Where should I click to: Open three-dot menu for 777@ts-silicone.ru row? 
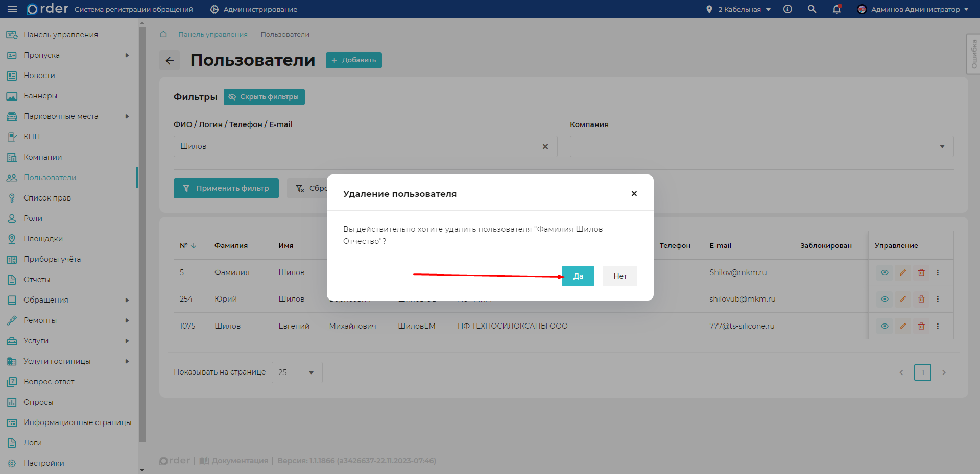click(x=938, y=326)
